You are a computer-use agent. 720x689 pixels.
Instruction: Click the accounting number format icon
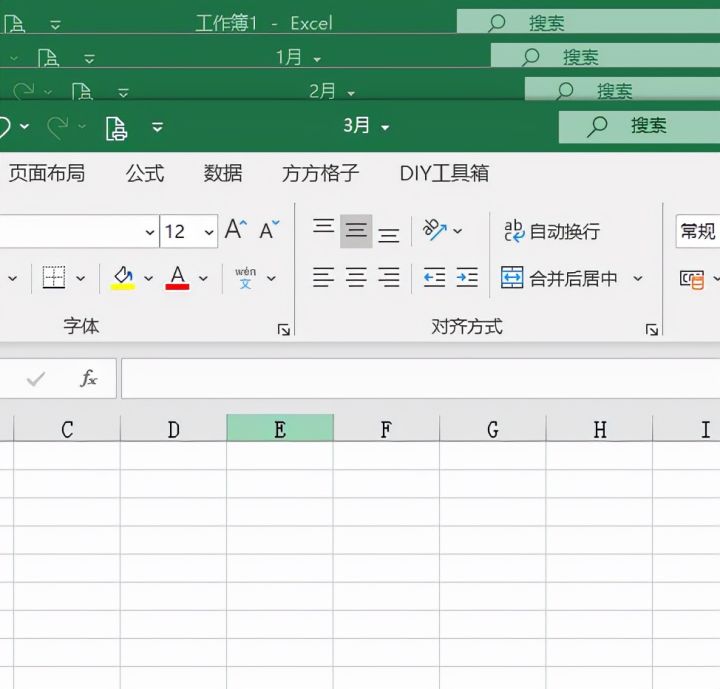coord(692,279)
